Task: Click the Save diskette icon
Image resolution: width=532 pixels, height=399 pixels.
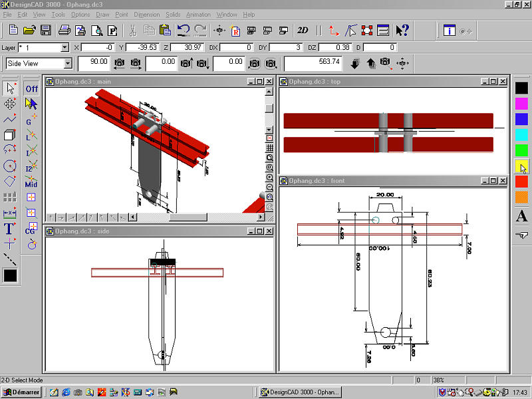Action: point(46,30)
